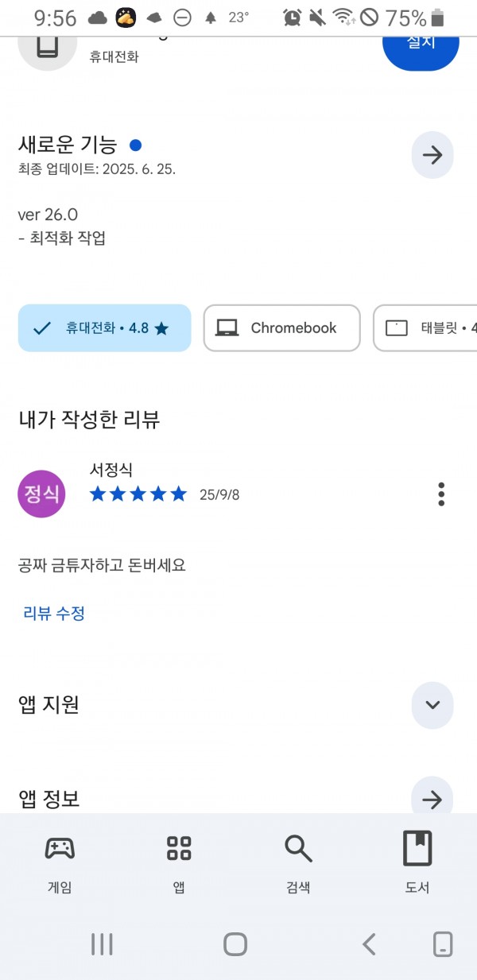Open the Apps grid icon tab
Image resolution: width=477 pixels, height=980 pixels.
tap(179, 849)
